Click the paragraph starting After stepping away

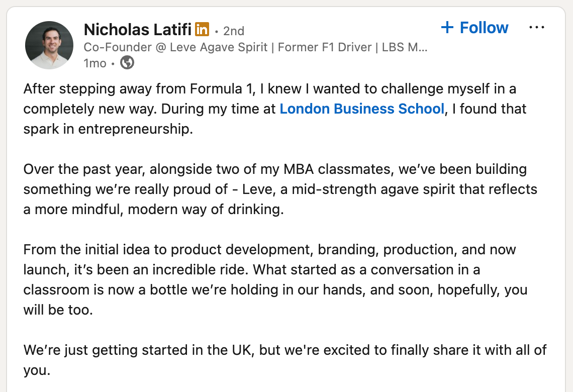point(275,109)
